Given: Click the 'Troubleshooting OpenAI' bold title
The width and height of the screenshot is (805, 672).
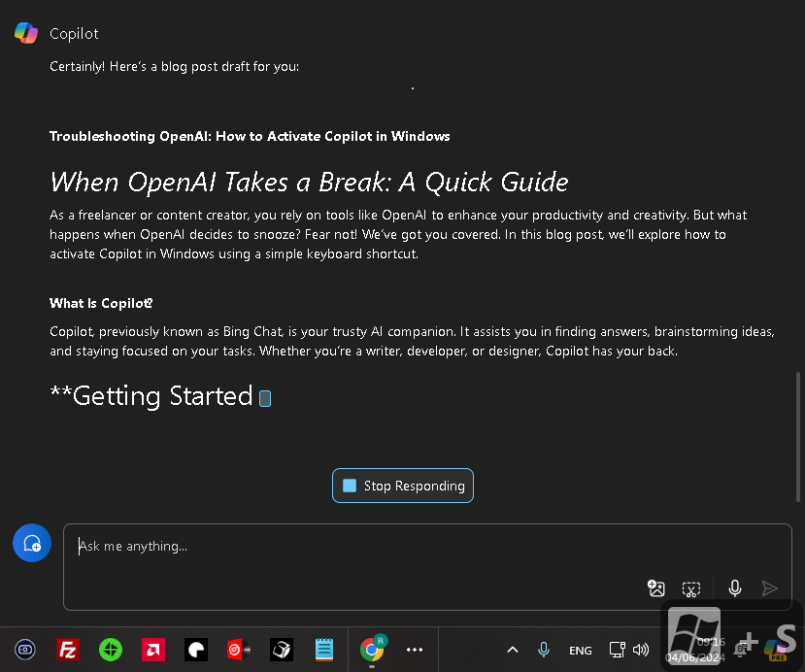Looking at the screenshot, I should 250,136.
